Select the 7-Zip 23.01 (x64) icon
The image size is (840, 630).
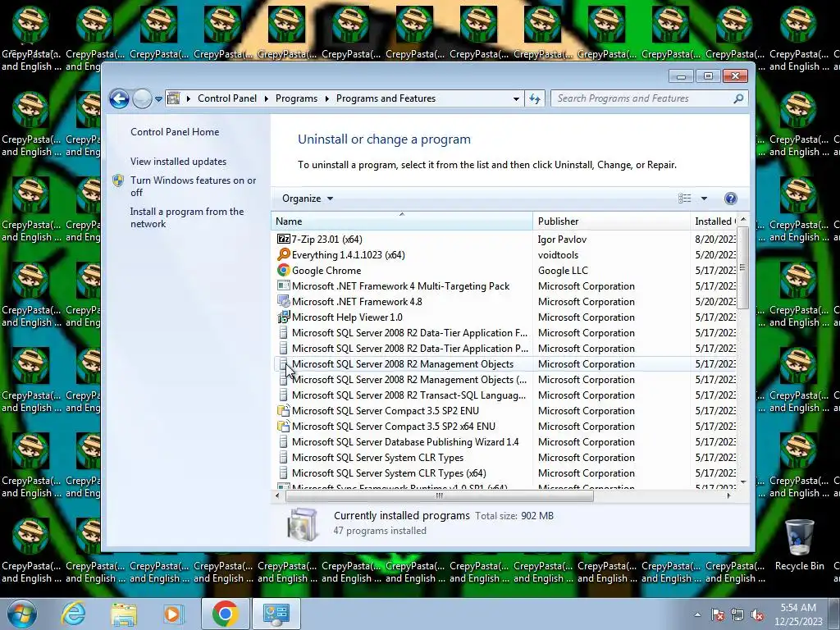coord(283,240)
